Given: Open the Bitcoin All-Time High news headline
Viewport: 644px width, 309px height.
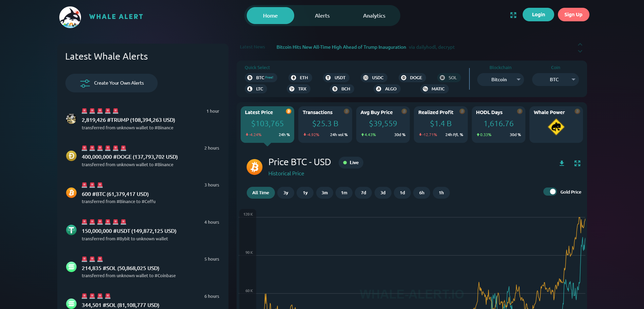Looking at the screenshot, I should point(341,47).
